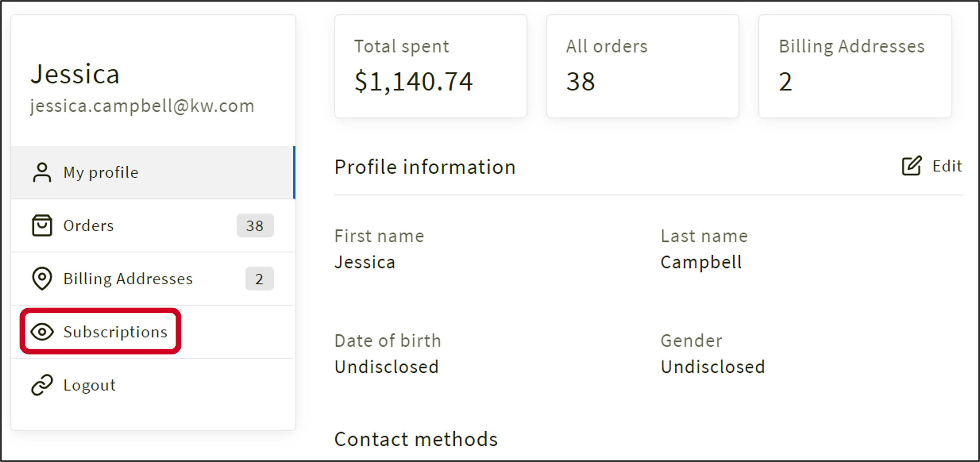Click the jessica.campbell@kw.com email address
980x462 pixels.
click(x=142, y=106)
